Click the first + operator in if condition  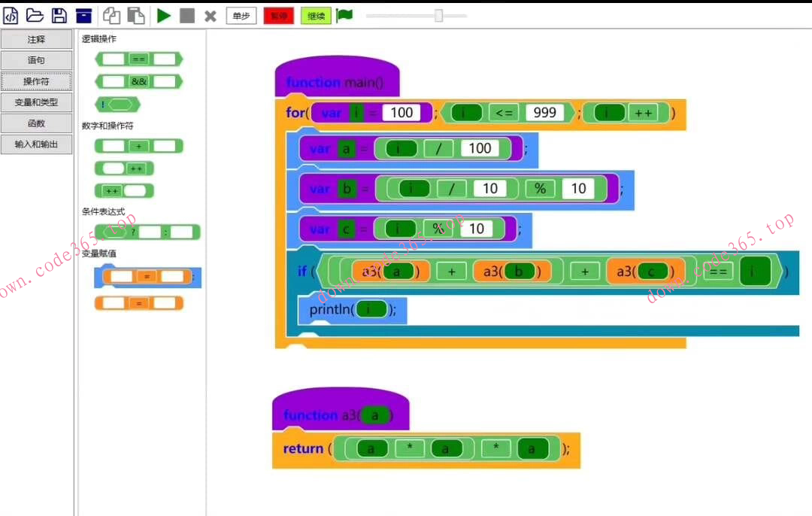(x=452, y=272)
